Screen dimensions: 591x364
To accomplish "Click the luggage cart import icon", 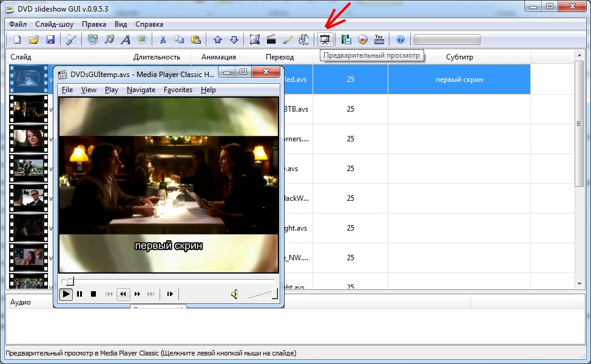I will point(304,39).
